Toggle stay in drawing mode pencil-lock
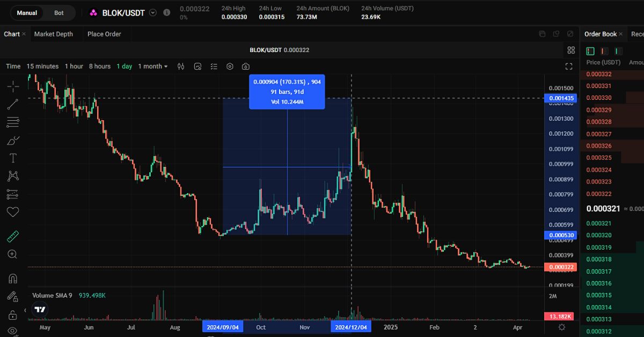This screenshot has width=644, height=337. pyautogui.click(x=13, y=296)
